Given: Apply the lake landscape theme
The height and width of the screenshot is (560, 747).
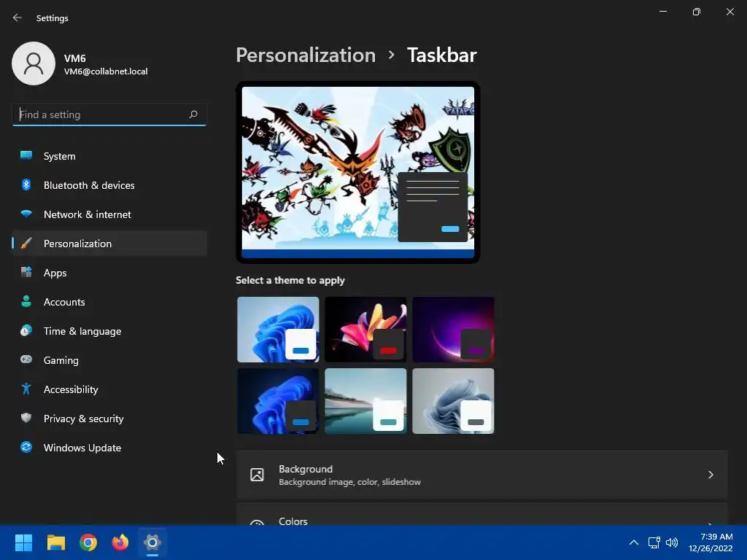Looking at the screenshot, I should click(365, 401).
